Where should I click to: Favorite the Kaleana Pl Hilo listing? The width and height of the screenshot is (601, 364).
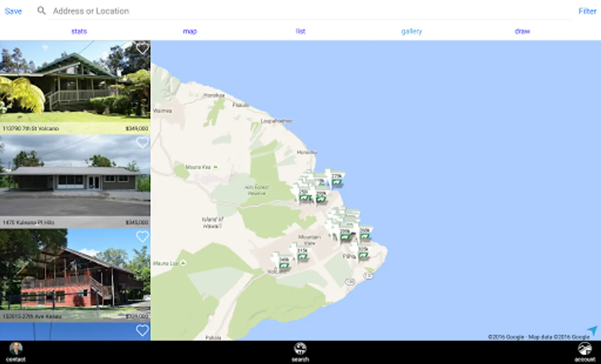coord(142,142)
